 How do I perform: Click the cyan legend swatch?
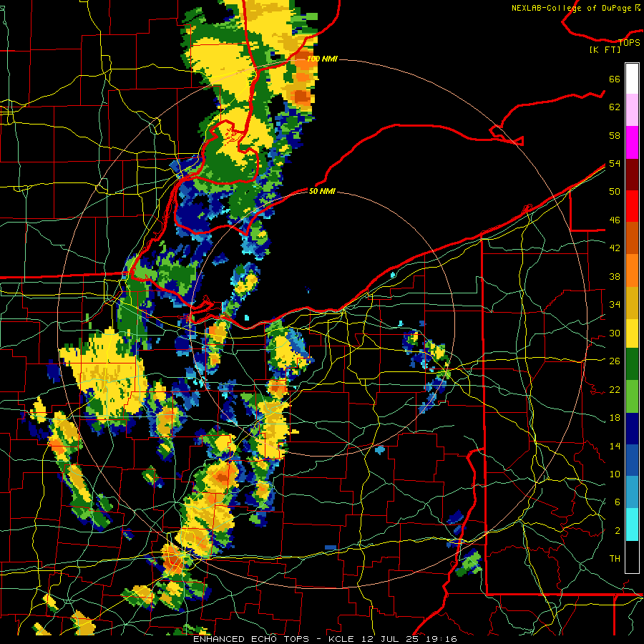[x=632, y=525]
